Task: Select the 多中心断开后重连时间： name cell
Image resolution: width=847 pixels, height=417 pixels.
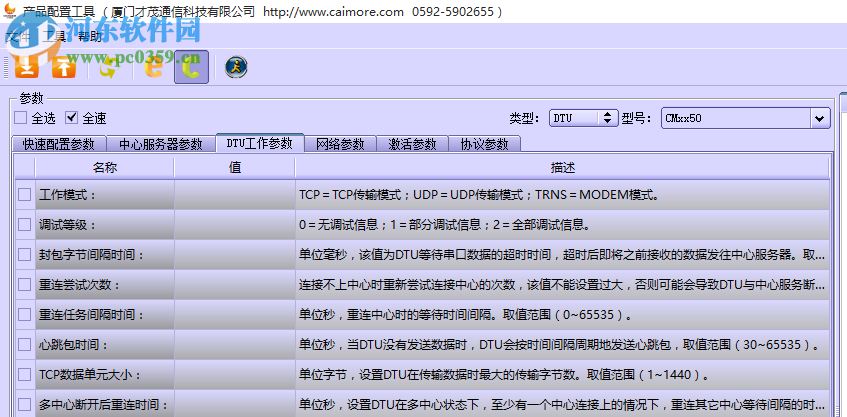Action: click(105, 403)
